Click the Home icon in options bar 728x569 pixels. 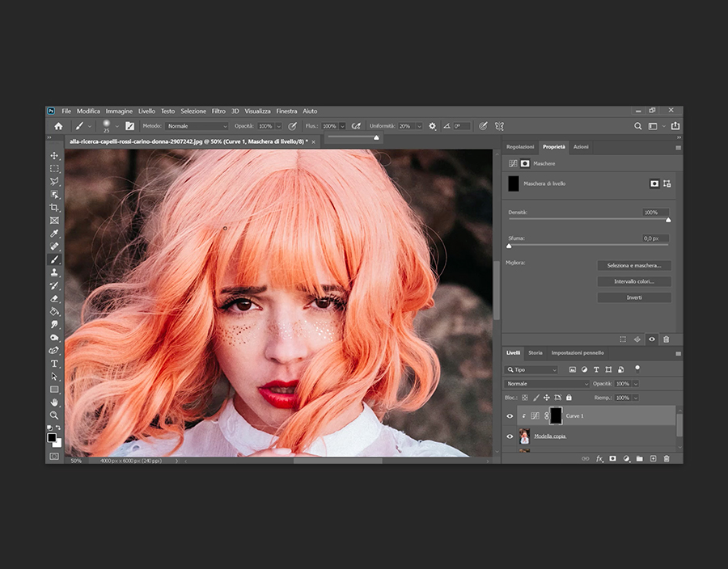(58, 126)
